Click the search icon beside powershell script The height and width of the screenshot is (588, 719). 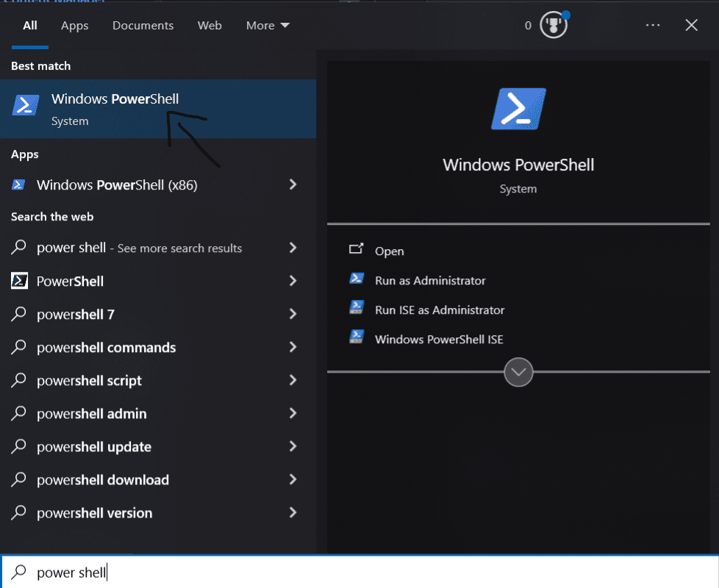tap(19, 380)
